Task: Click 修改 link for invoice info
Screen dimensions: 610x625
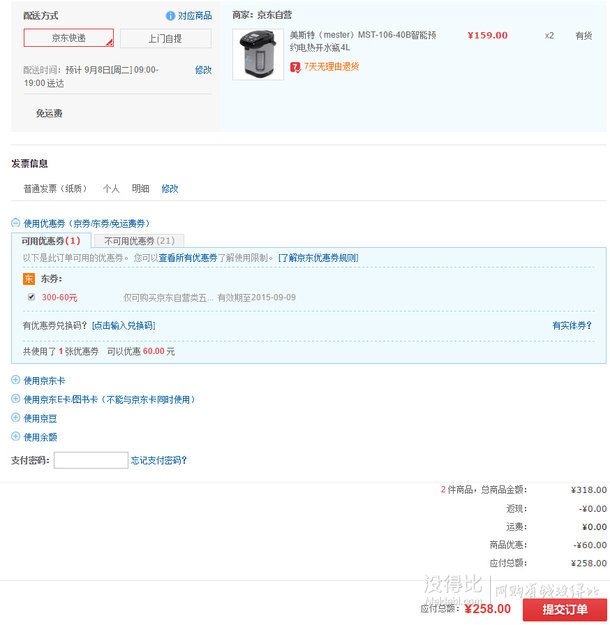Action: pyautogui.click(x=170, y=189)
